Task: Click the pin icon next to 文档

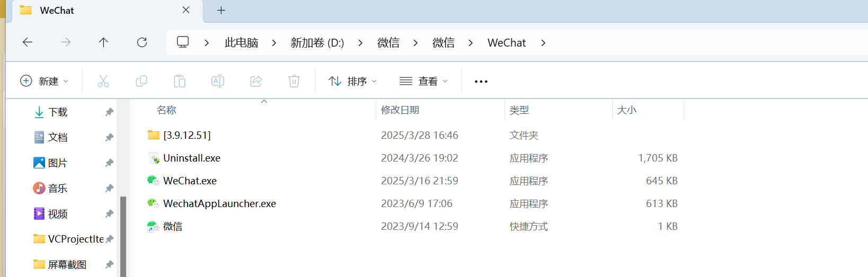Action: [109, 137]
